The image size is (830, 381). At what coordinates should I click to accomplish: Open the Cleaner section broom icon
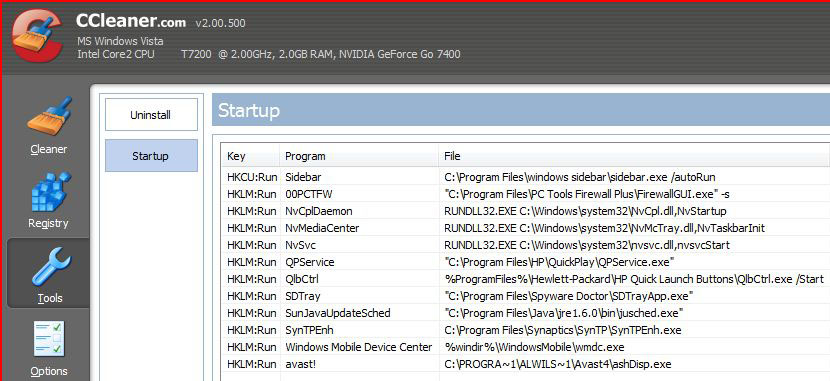pos(49,116)
